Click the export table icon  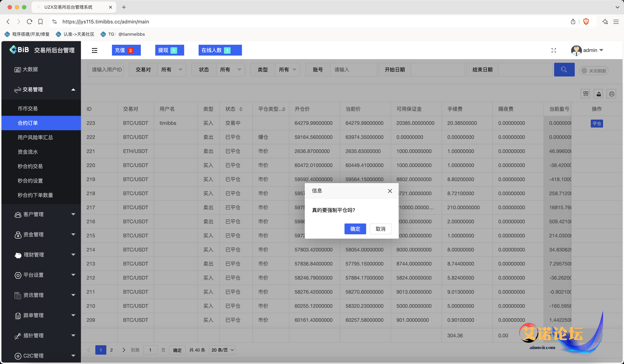click(599, 94)
